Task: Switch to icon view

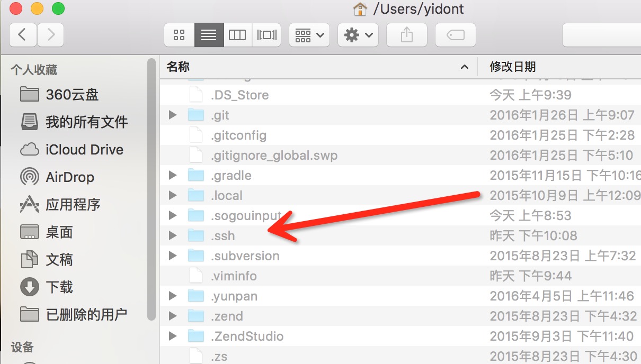Action: 179,35
